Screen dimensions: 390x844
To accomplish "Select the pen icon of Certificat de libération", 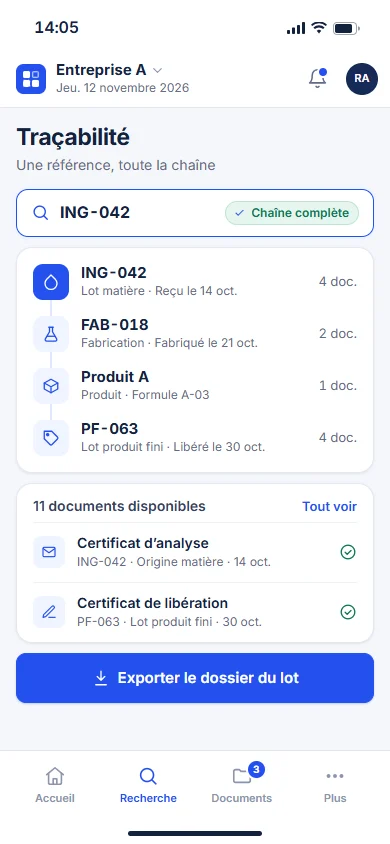I will [x=49, y=612].
